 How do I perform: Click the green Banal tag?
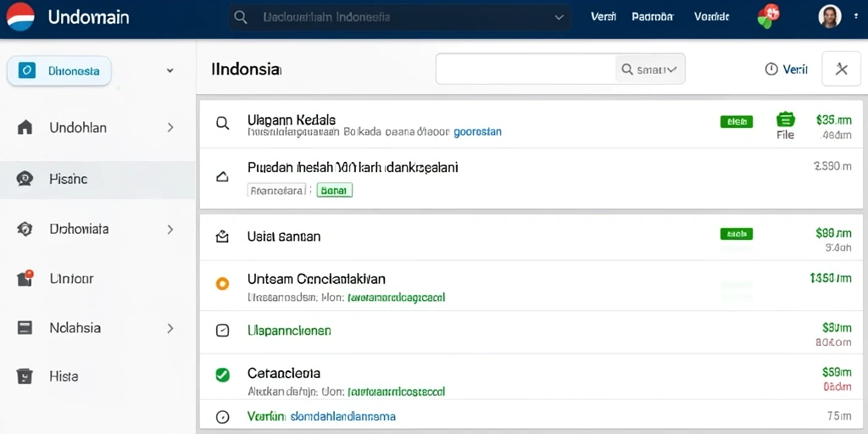coord(334,191)
